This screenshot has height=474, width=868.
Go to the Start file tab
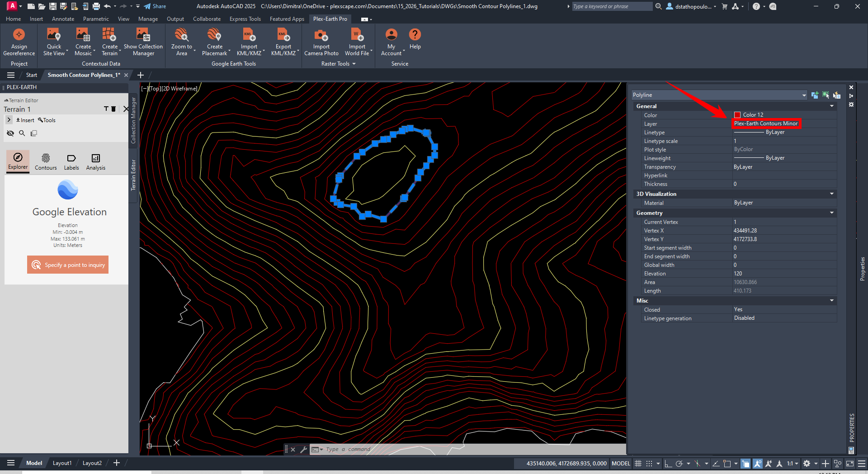[x=32, y=75]
